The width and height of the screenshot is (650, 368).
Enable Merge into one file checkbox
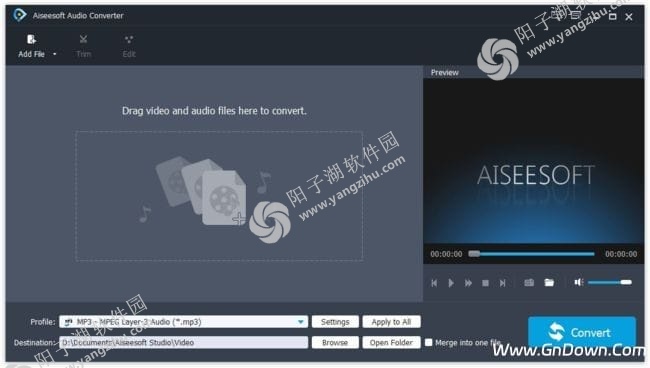pyautogui.click(x=429, y=342)
